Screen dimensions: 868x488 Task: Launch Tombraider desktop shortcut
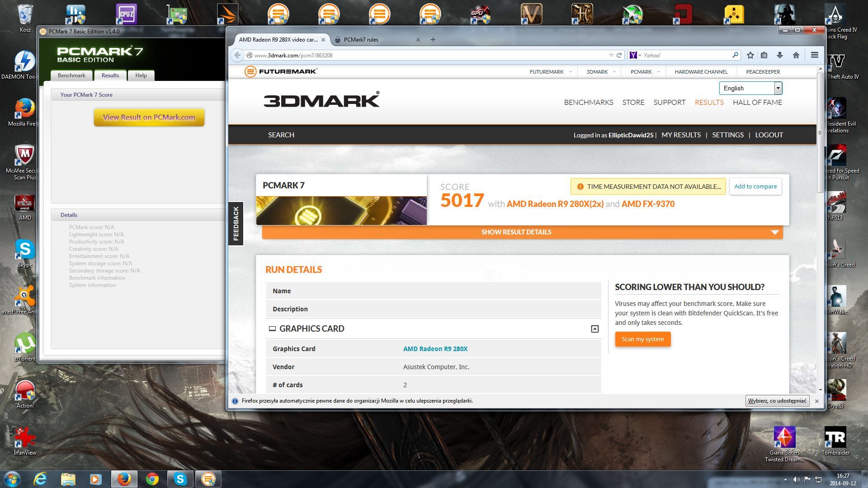[835, 441]
